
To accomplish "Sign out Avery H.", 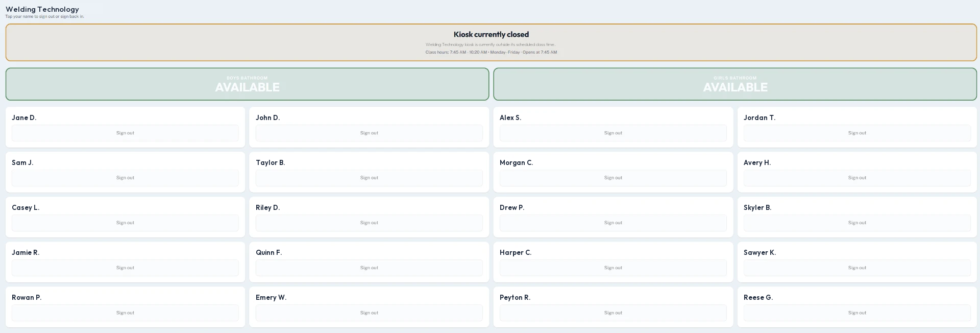I will [857, 178].
